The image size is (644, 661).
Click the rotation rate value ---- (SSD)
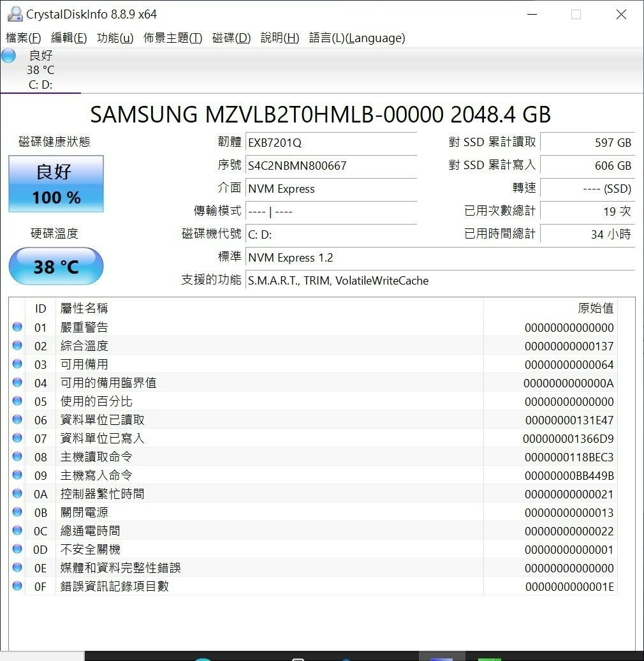587,188
